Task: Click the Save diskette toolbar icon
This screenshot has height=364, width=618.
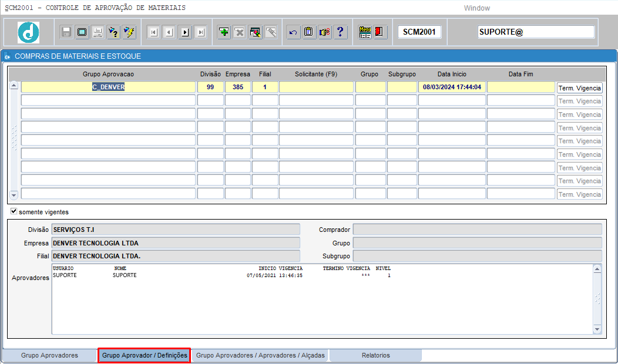Action: tap(66, 32)
